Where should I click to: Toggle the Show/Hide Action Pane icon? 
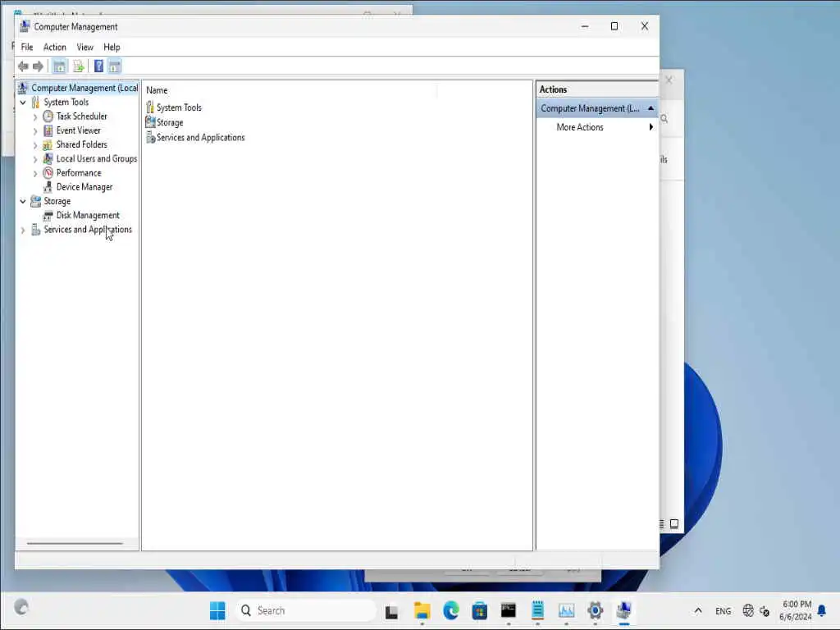click(115, 66)
